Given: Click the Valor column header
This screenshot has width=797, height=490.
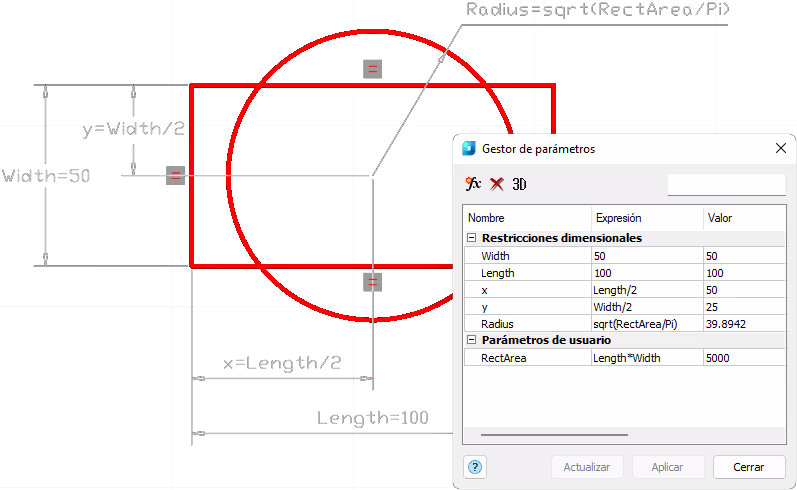Looking at the screenshot, I should pyautogui.click(x=745, y=218).
